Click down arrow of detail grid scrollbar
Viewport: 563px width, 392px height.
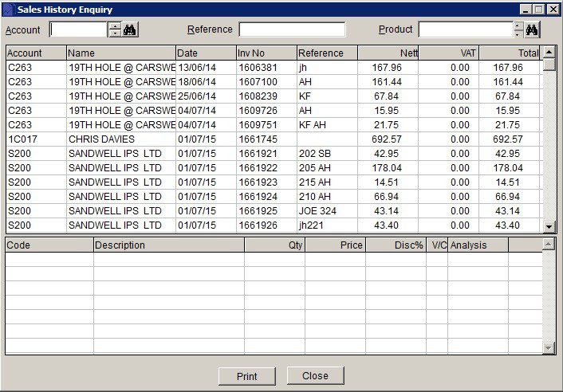tap(549, 347)
